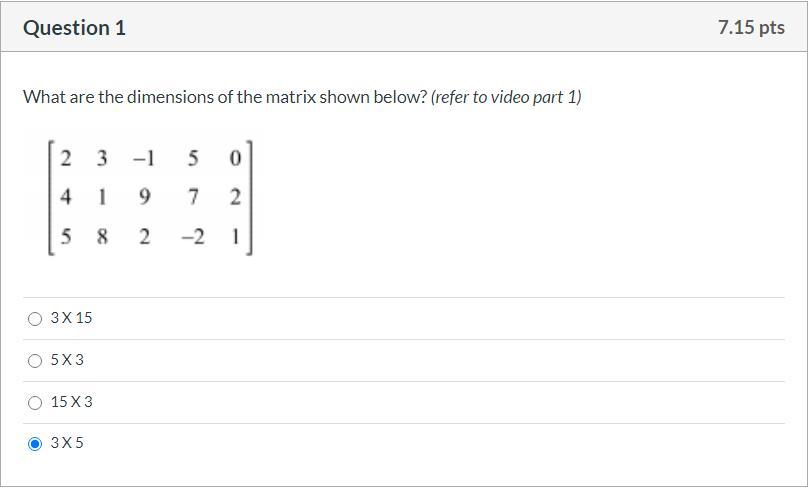Image resolution: width=809 pixels, height=489 pixels.
Task: Click the selected "3 X 5" radio button
Action: click(35, 444)
